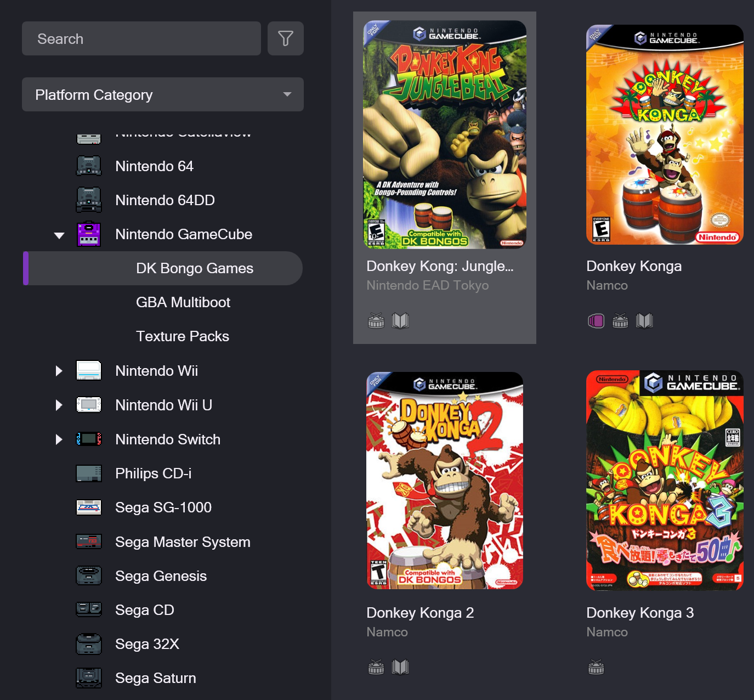This screenshot has width=754, height=700.
Task: Select the DK Bongo Games category
Action: (x=163, y=268)
